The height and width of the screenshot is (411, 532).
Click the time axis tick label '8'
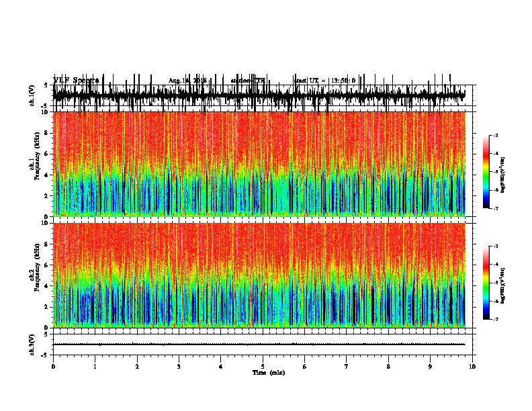pyautogui.click(x=388, y=367)
